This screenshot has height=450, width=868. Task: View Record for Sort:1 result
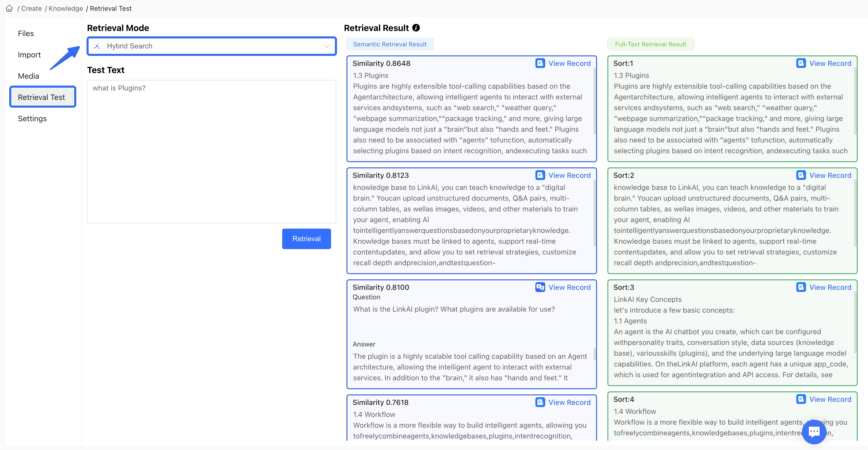(830, 63)
